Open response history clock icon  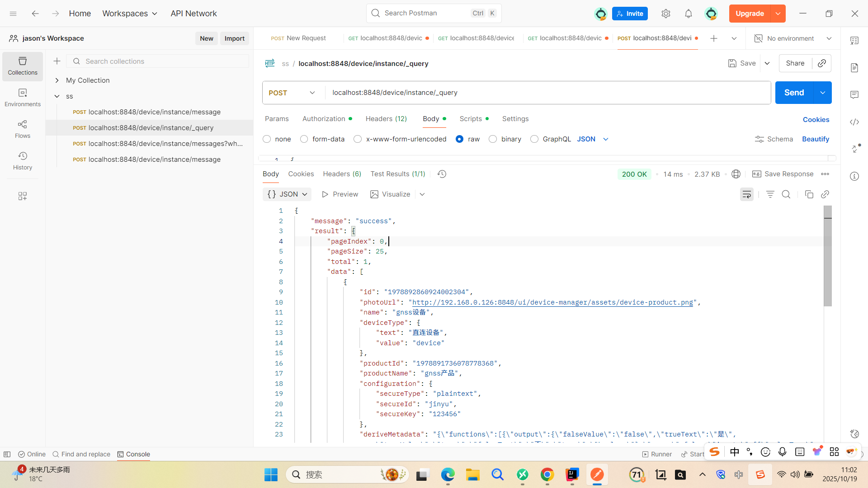(442, 174)
